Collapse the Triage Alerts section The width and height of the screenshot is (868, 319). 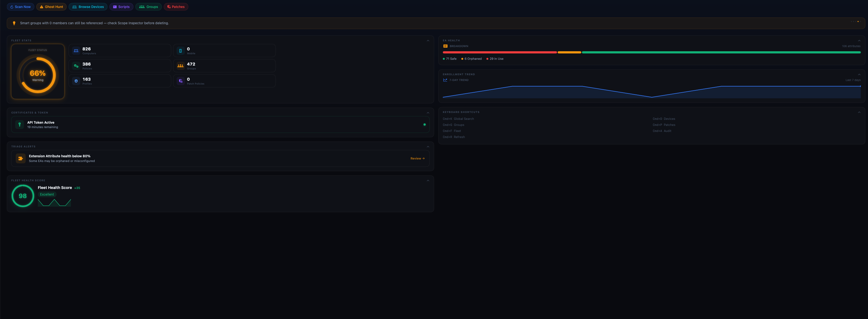[428, 147]
